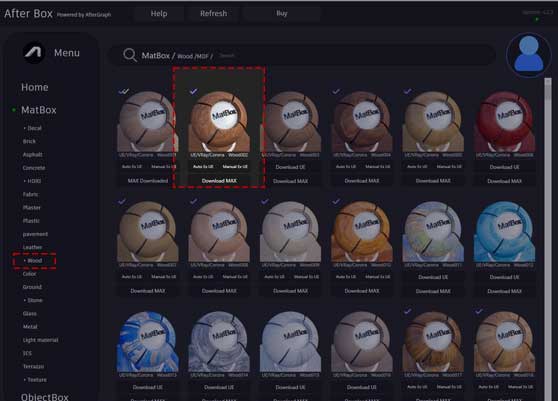558x401 pixels.
Task: Expand the Stone category in sidebar
Action: click(x=33, y=300)
